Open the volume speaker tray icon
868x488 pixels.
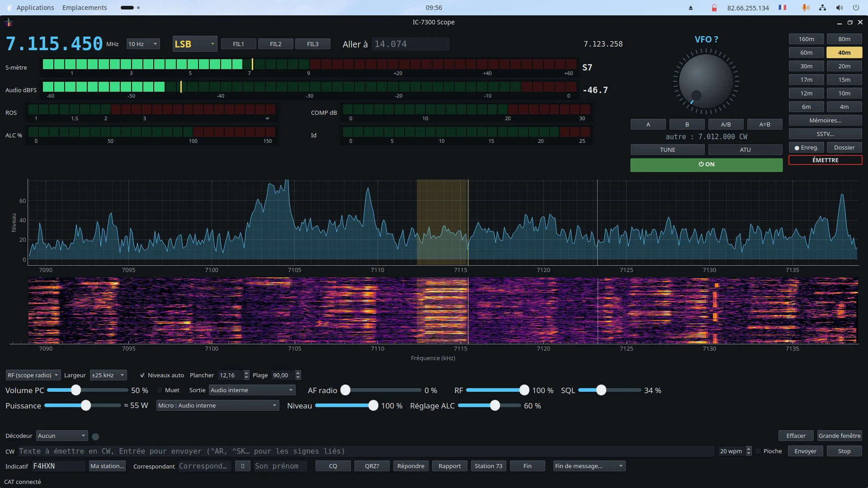[x=839, y=8]
